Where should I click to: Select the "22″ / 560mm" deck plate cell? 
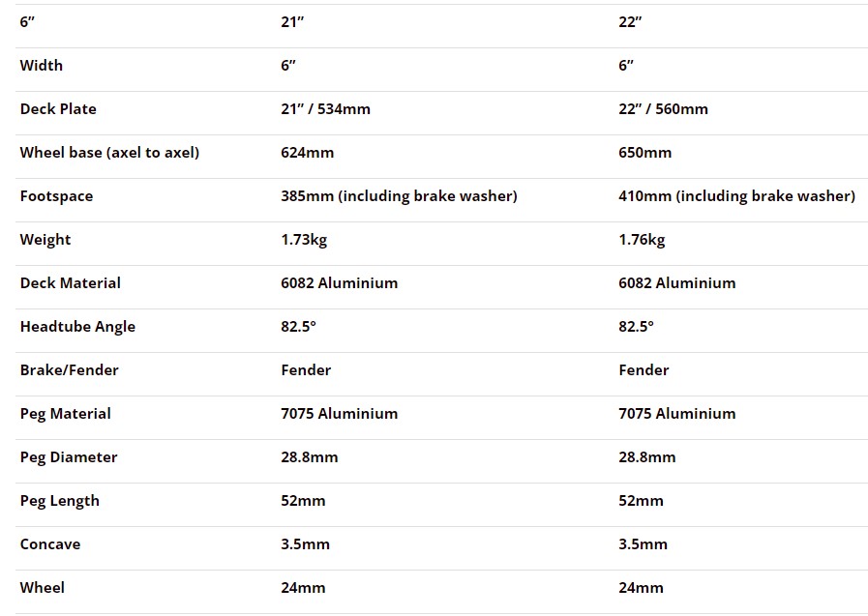tap(663, 109)
